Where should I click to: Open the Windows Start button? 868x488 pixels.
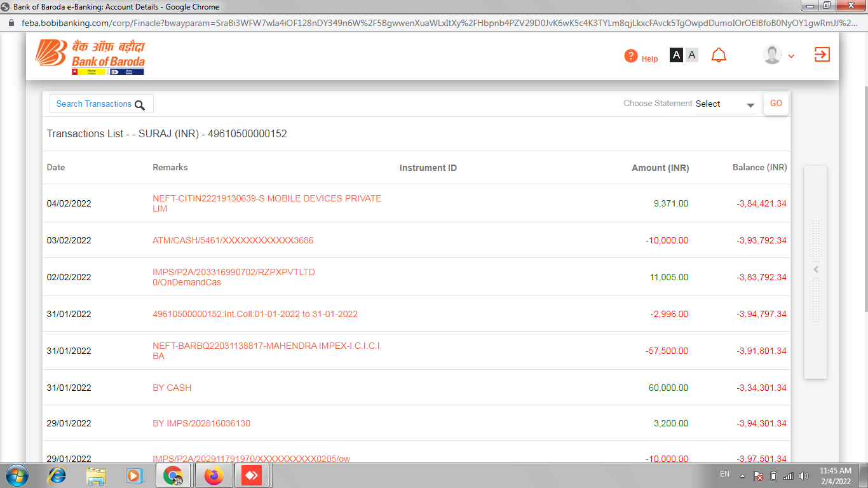(17, 475)
